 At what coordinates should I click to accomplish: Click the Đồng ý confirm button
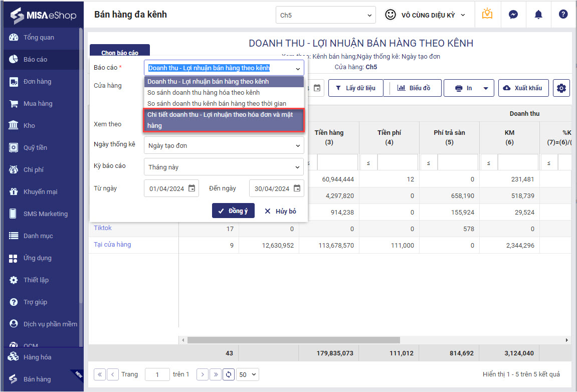coord(233,211)
